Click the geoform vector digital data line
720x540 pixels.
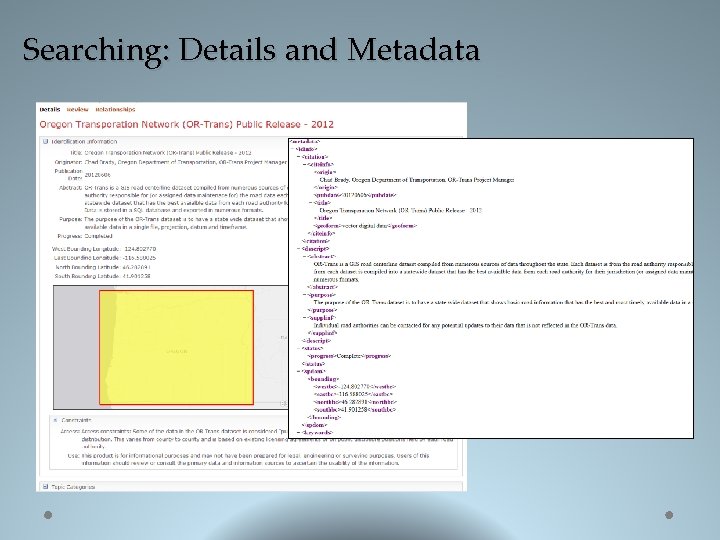pyautogui.click(x=365, y=226)
